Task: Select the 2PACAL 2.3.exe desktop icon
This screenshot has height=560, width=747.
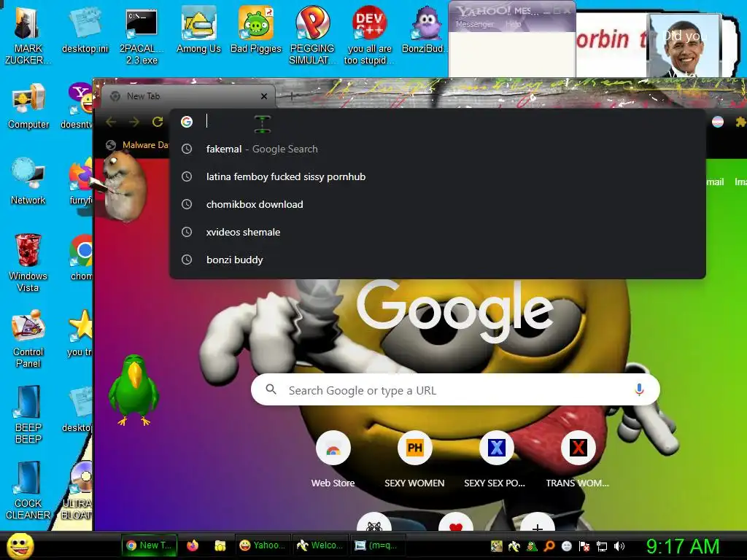Action: 142,36
